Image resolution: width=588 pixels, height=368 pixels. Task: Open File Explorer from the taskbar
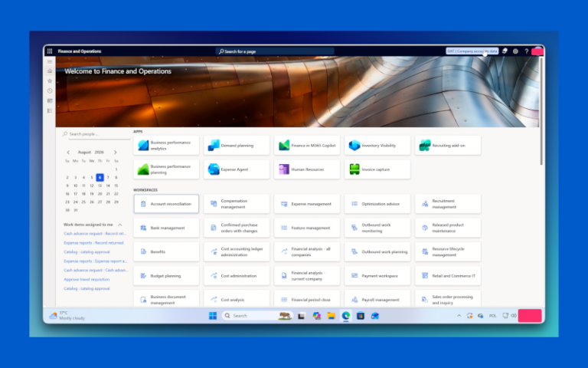tap(331, 316)
